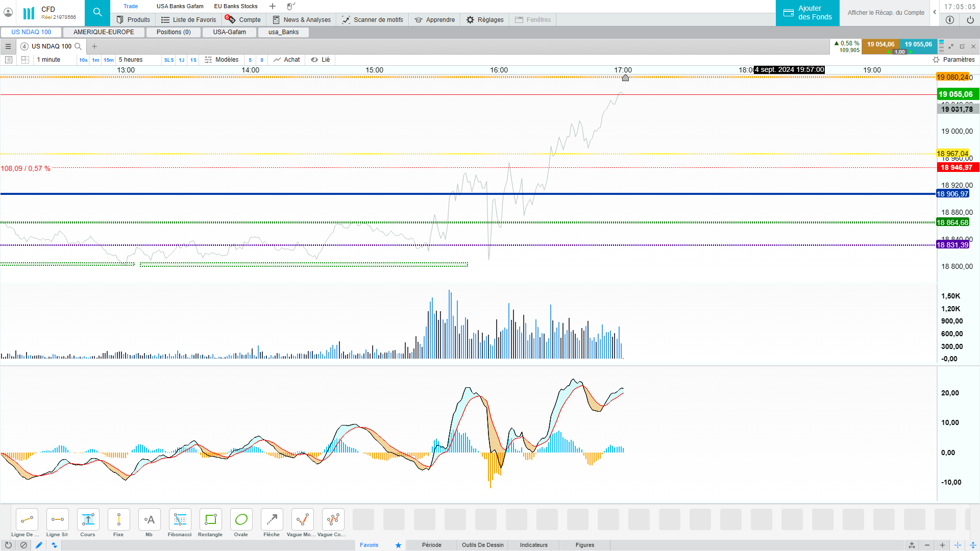Toggle the 15m timeframe shortcut
Image resolution: width=980 pixels, height=551 pixels.
coord(109,60)
